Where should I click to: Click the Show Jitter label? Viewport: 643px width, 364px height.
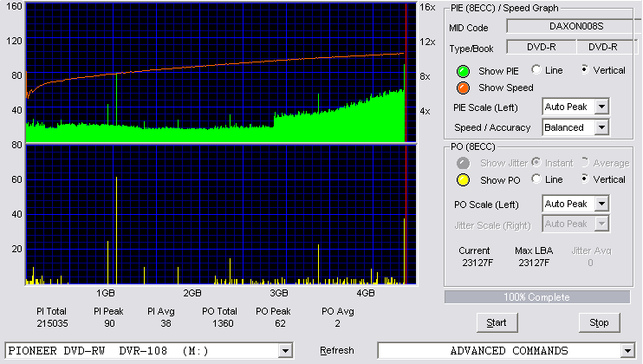504,163
